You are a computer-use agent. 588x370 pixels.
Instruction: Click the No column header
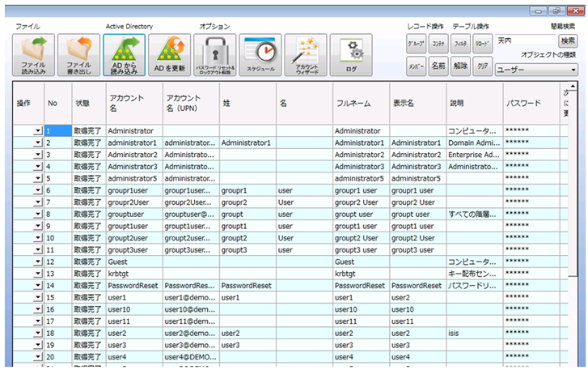click(x=58, y=103)
